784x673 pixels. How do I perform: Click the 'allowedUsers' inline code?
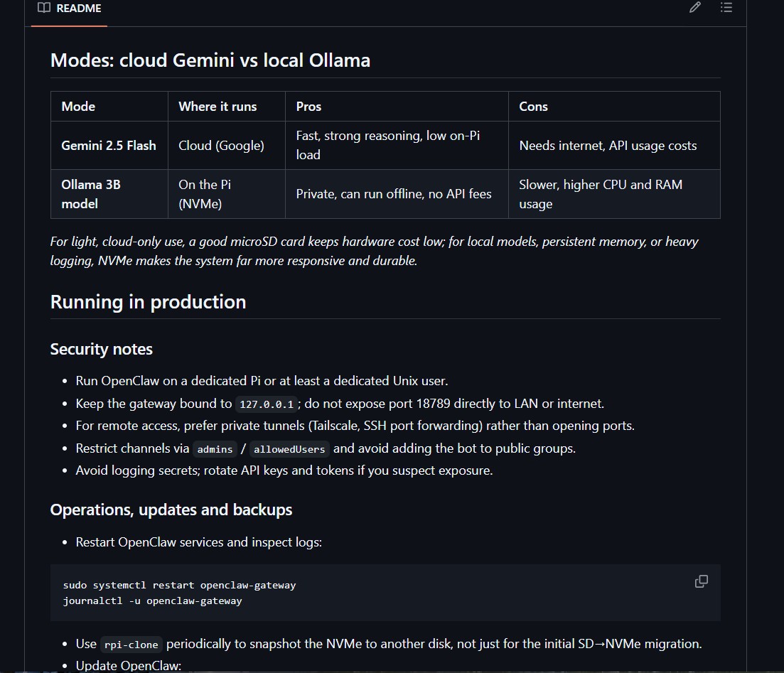click(x=289, y=449)
